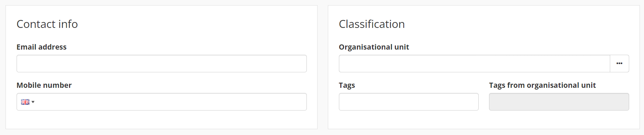Viewport: 644px width, 135px height.
Task: Click the Tags input box
Action: 409,102
